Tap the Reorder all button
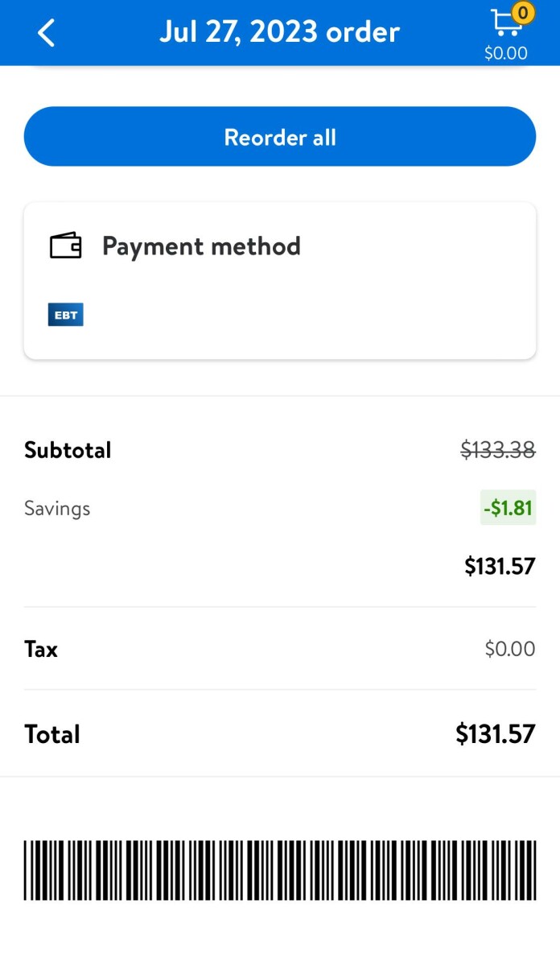 pyautogui.click(x=280, y=137)
